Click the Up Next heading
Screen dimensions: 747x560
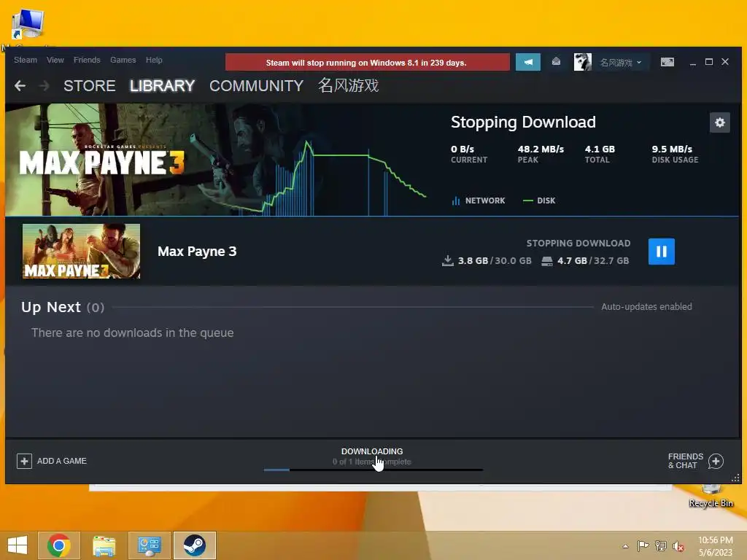[x=63, y=307]
